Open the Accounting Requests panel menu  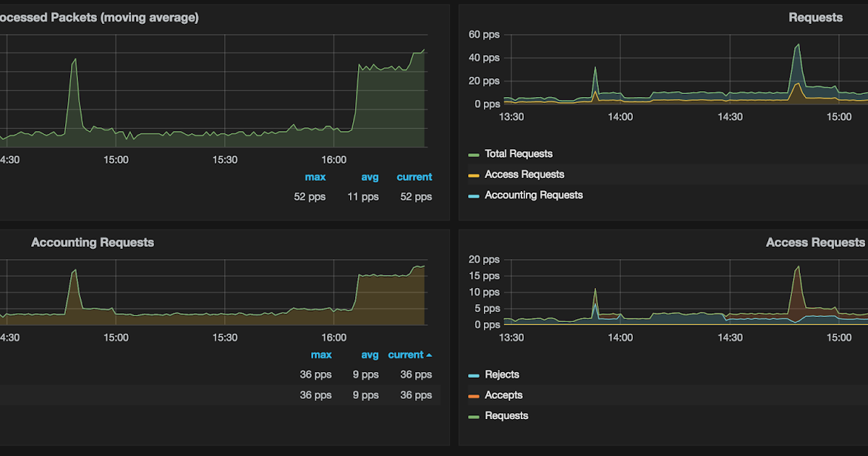click(93, 242)
